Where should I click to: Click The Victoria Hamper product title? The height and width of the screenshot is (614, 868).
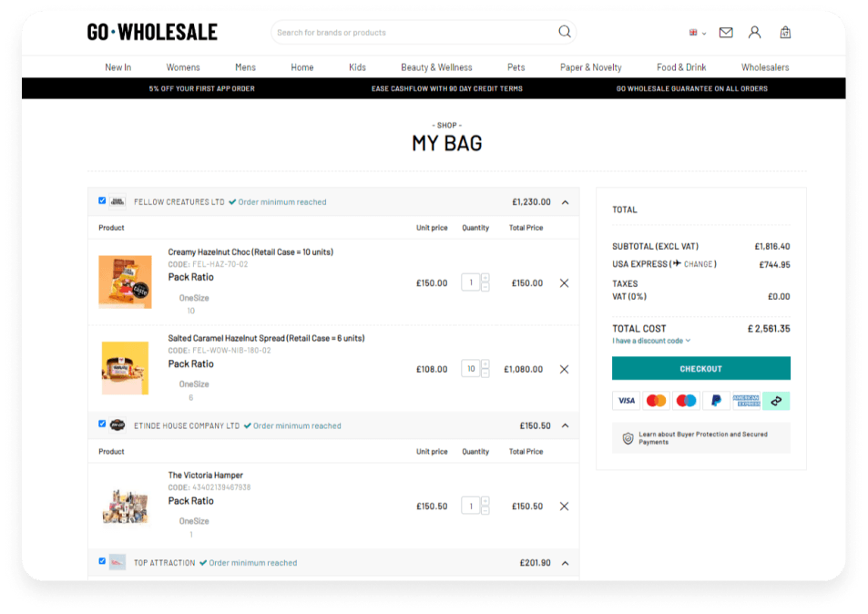point(205,475)
